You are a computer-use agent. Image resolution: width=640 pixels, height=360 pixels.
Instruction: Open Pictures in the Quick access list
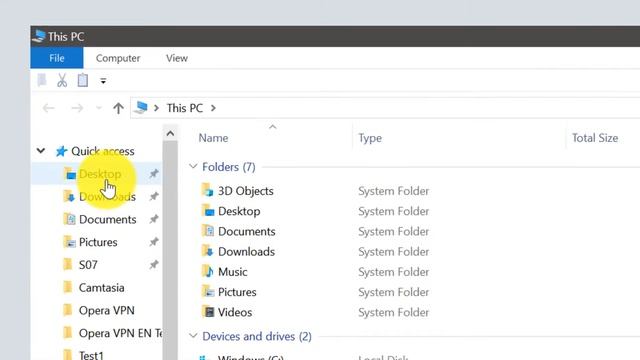(98, 242)
